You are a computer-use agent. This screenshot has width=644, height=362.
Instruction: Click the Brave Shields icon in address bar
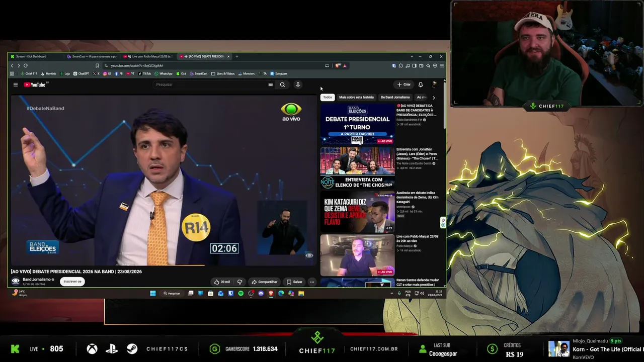point(338,65)
